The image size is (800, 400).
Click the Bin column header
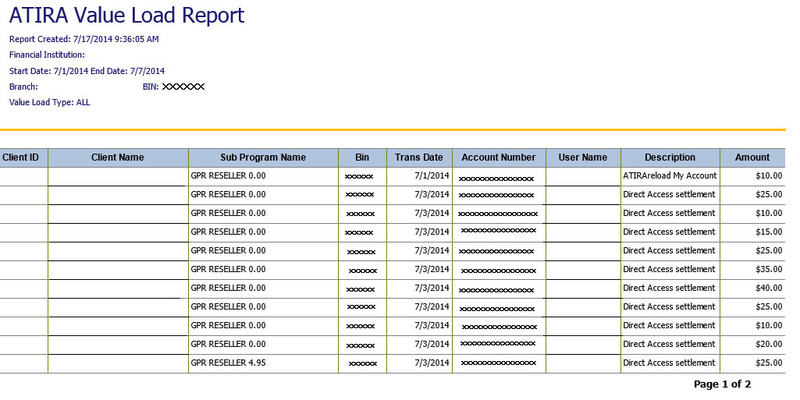click(361, 157)
